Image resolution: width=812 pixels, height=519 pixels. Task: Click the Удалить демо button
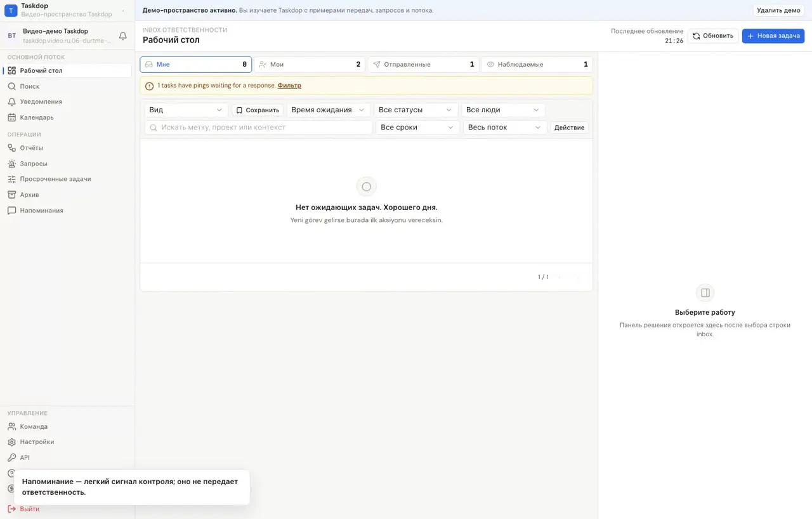(x=778, y=10)
